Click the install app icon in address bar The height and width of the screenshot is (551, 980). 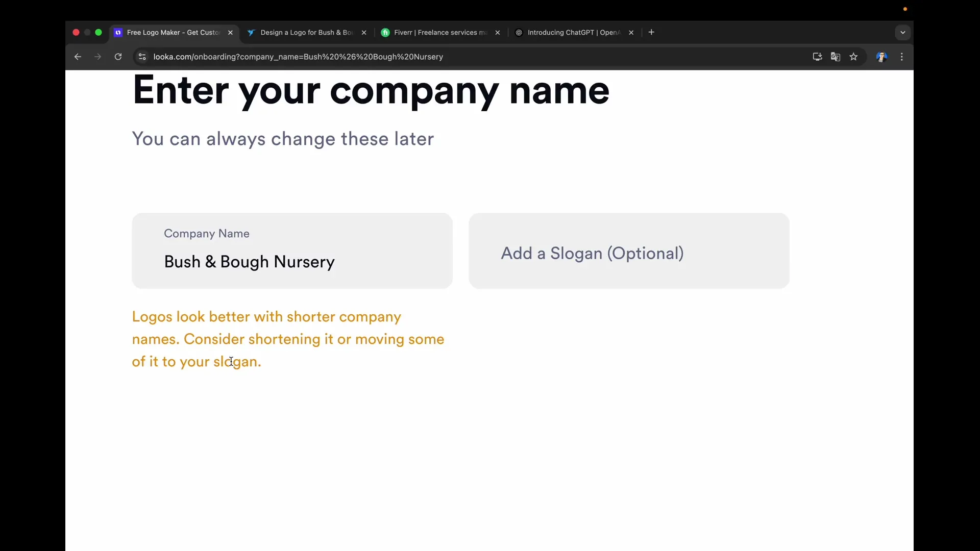(817, 57)
